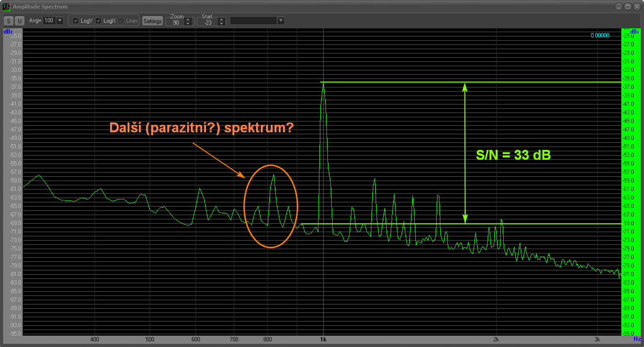The width and height of the screenshot is (644, 347).
Task: Minimize the Amplitude Spectrum window
Action: 619,7
